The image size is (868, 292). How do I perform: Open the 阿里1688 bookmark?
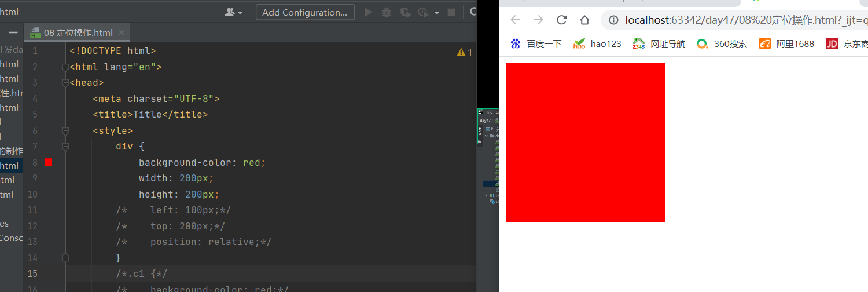click(x=786, y=43)
